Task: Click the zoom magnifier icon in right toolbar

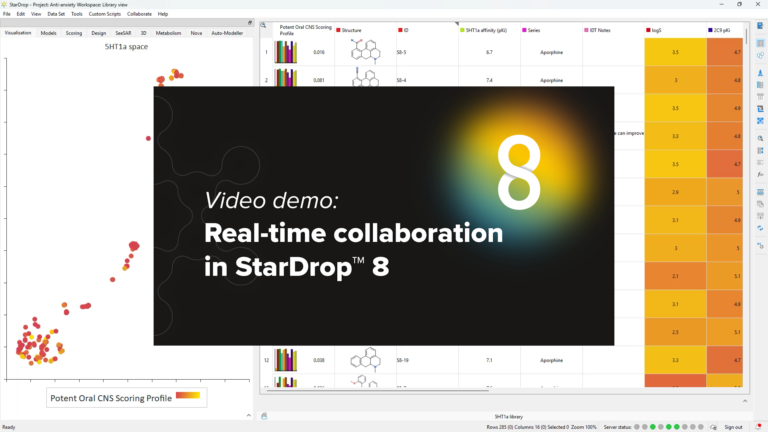Action: pyautogui.click(x=760, y=137)
